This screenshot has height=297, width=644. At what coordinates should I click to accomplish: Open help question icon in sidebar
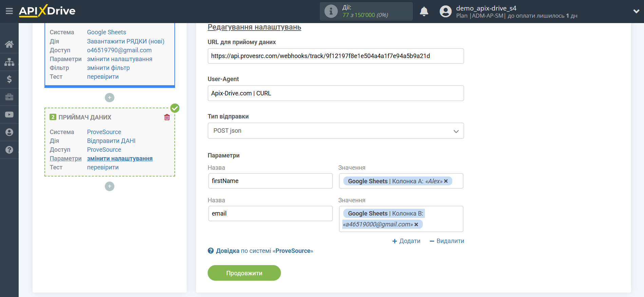point(9,150)
